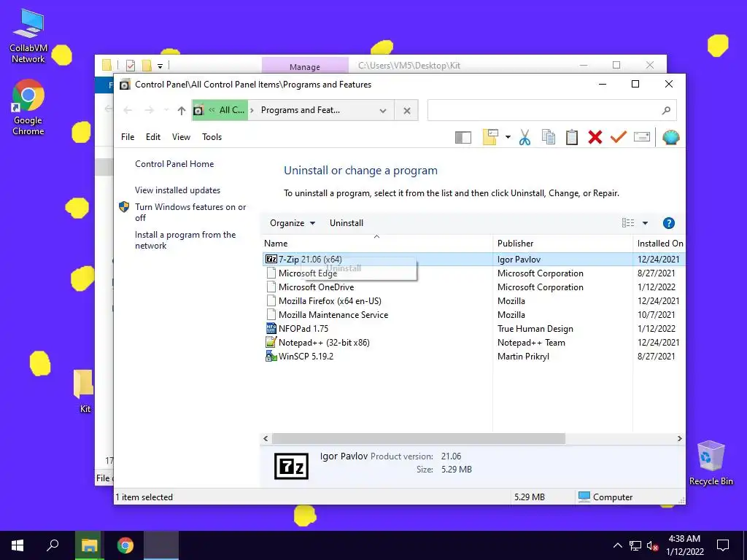The width and height of the screenshot is (747, 560).
Task: Expand the breadcrumb chevron after All C...
Action: pos(252,111)
